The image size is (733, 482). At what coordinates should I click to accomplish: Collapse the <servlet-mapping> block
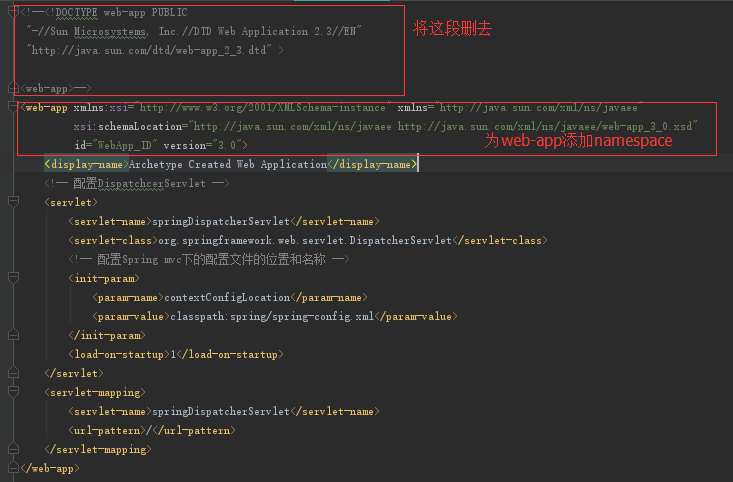(x=13, y=392)
